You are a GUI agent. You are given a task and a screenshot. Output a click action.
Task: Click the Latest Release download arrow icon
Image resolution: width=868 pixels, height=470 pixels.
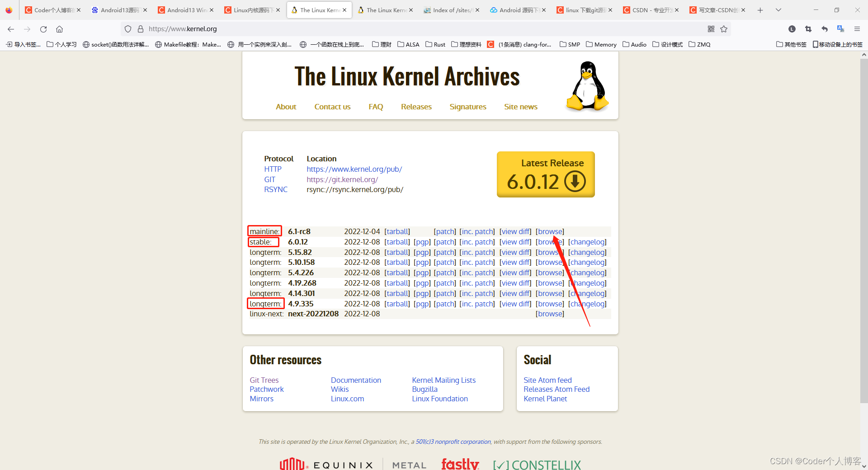[575, 182]
